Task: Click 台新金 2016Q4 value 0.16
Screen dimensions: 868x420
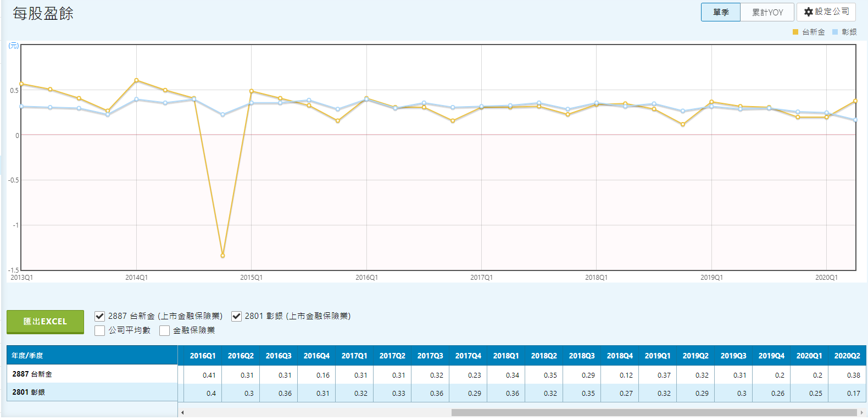Action: click(322, 375)
